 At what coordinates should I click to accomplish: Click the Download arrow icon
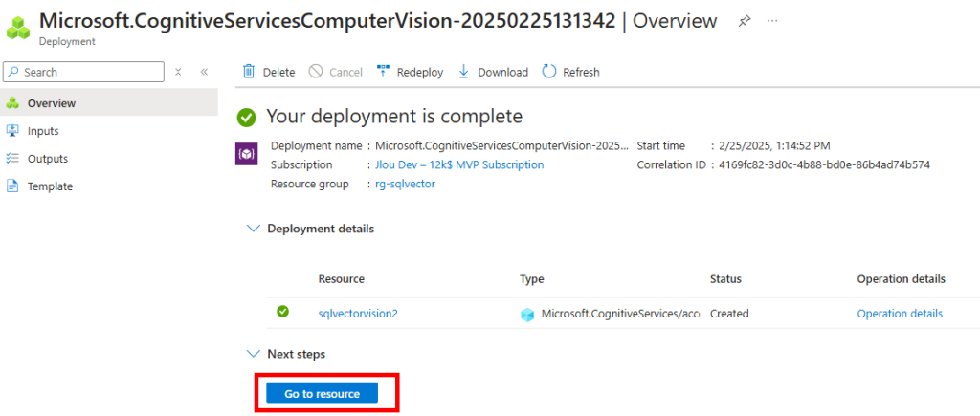click(x=464, y=71)
